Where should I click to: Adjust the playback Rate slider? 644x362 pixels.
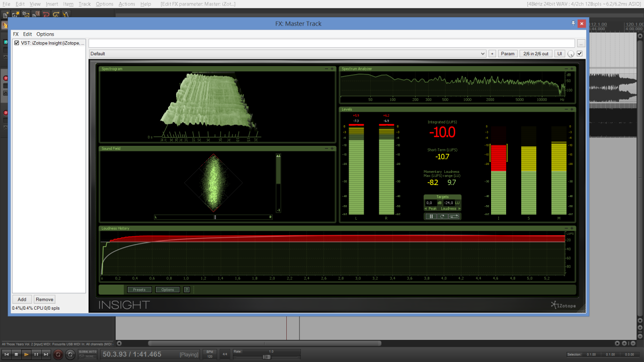pos(267,356)
